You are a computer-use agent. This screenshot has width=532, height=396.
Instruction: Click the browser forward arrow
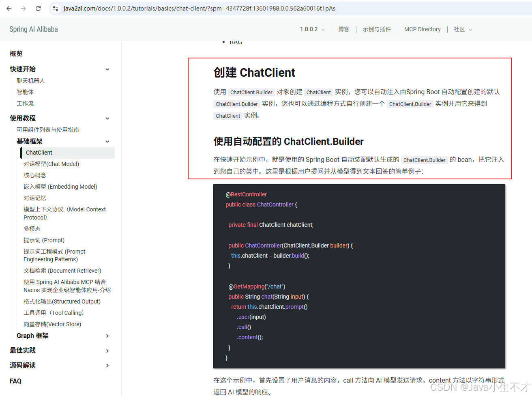click(24, 9)
